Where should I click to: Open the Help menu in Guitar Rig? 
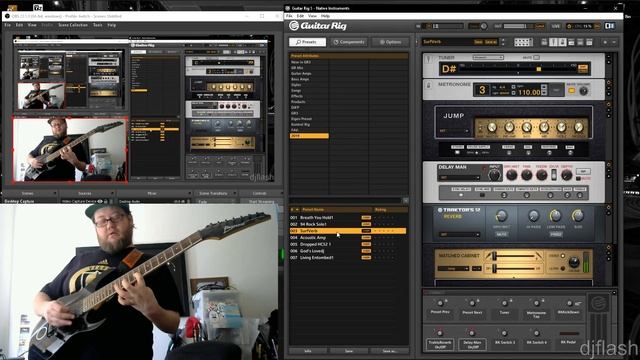pyautogui.click(x=325, y=16)
